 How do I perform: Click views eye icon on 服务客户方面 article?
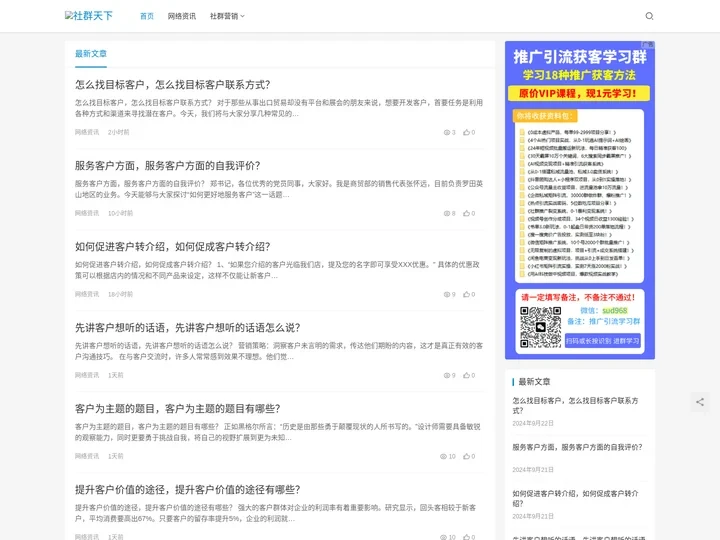click(447, 213)
